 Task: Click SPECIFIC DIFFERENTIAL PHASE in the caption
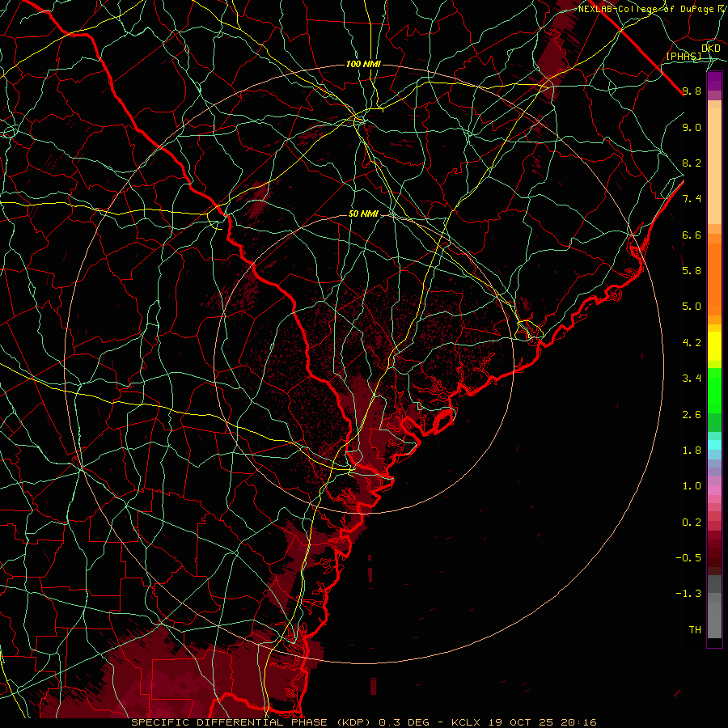click(x=229, y=722)
